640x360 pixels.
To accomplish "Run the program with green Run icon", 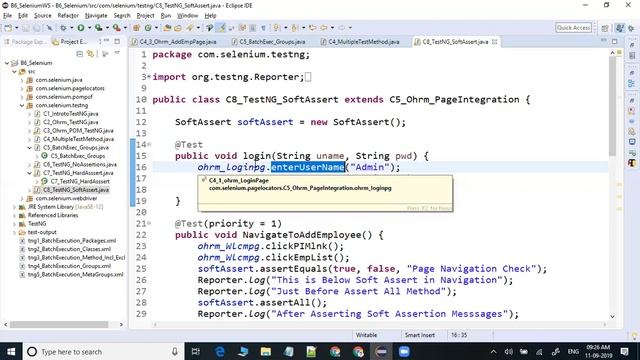I will [81, 28].
